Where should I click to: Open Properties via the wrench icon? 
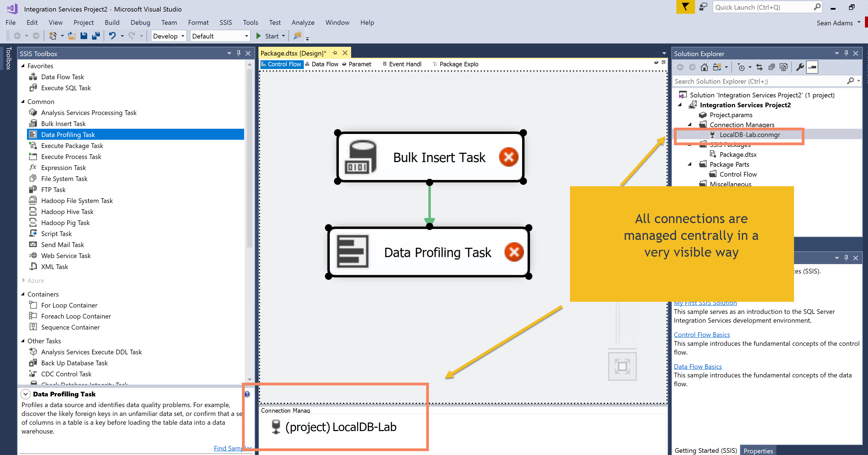pyautogui.click(x=800, y=67)
